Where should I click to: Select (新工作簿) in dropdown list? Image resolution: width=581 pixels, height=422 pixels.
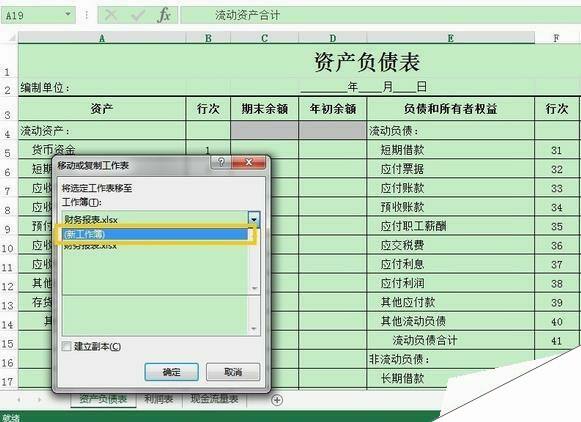155,234
